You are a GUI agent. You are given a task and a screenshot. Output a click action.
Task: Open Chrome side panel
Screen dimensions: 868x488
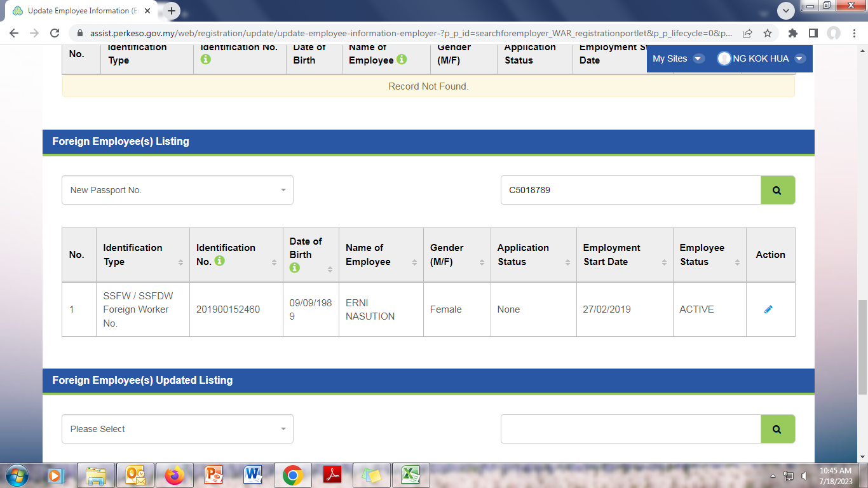click(813, 33)
